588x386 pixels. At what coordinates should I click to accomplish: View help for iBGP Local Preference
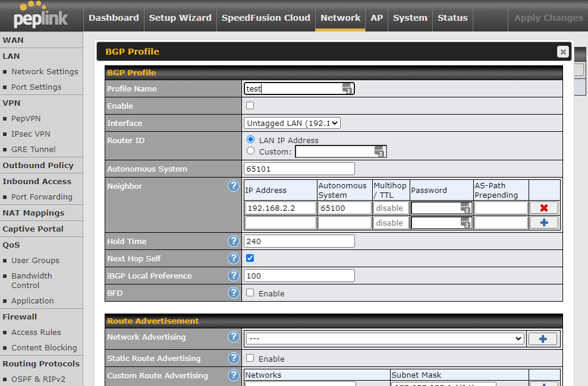click(x=233, y=276)
